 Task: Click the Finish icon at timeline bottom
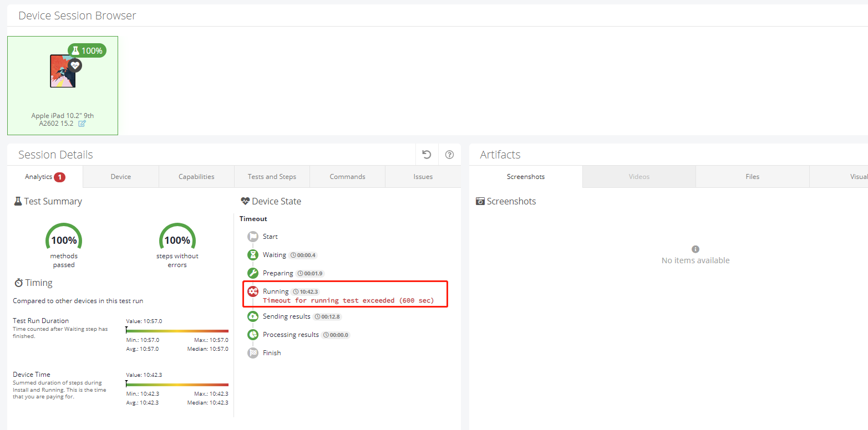coord(253,352)
